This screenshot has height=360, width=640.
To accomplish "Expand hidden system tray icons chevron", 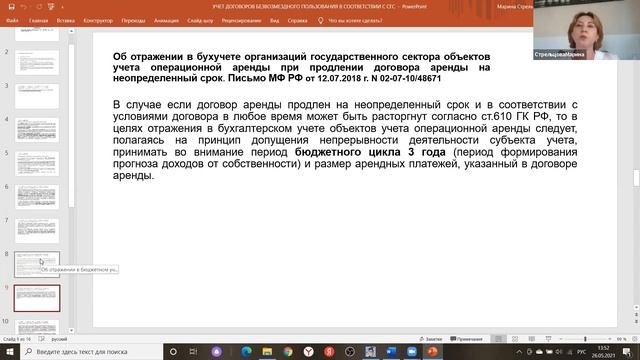I will tap(519, 351).
